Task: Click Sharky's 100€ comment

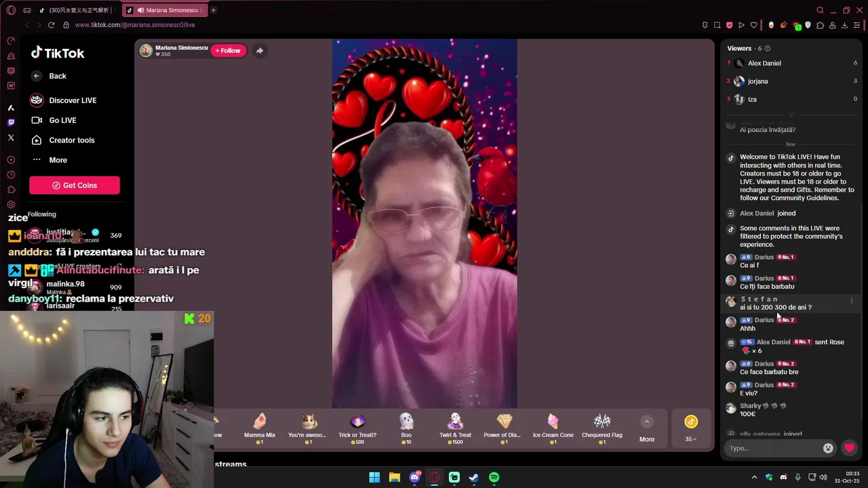Action: point(748,414)
